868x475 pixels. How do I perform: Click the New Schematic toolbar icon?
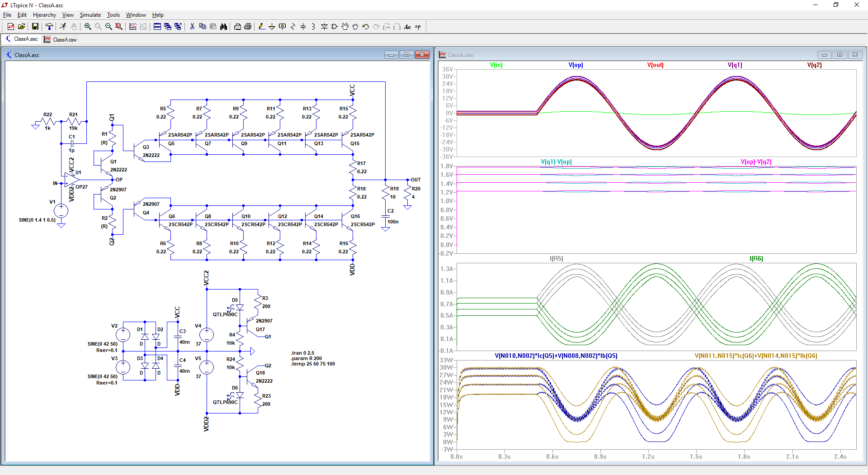(11, 27)
